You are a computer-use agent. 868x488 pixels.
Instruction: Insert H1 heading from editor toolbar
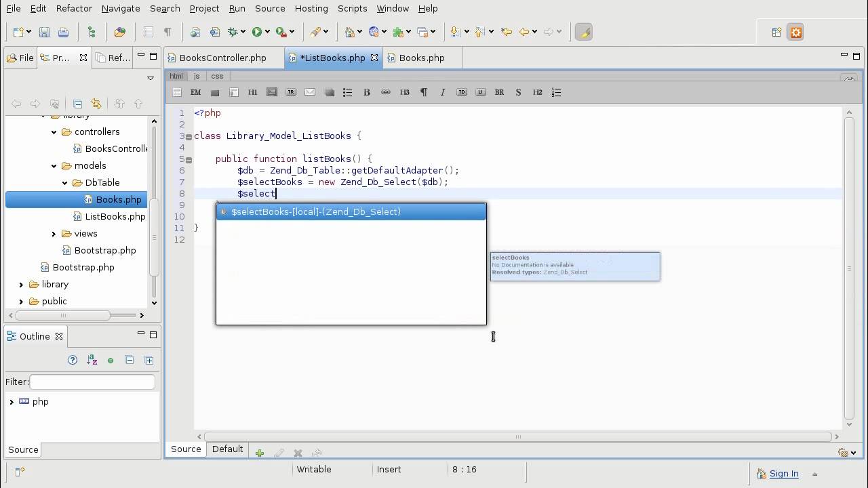pyautogui.click(x=253, y=92)
